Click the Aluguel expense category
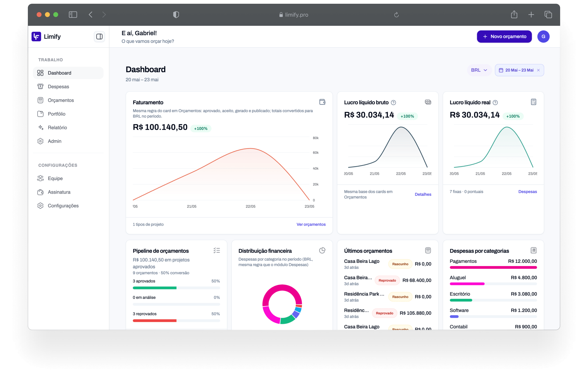The image size is (588, 382). (x=493, y=280)
